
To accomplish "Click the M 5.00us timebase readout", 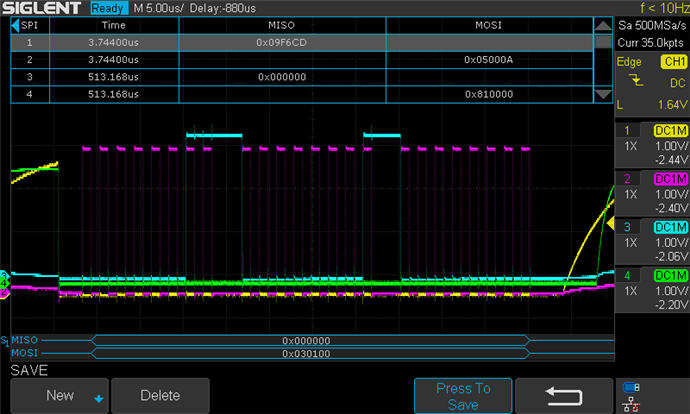I will click(x=158, y=8).
